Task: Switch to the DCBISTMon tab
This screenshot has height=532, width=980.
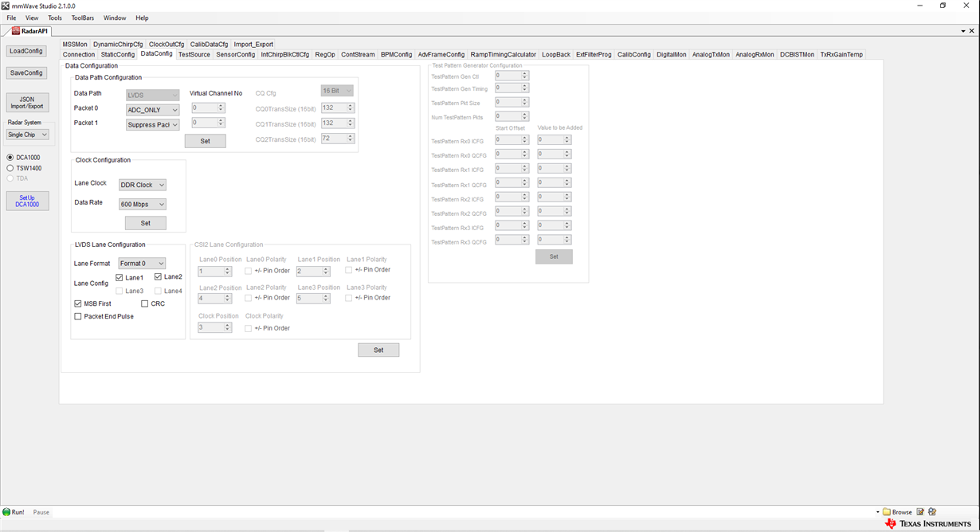Action: 797,55
